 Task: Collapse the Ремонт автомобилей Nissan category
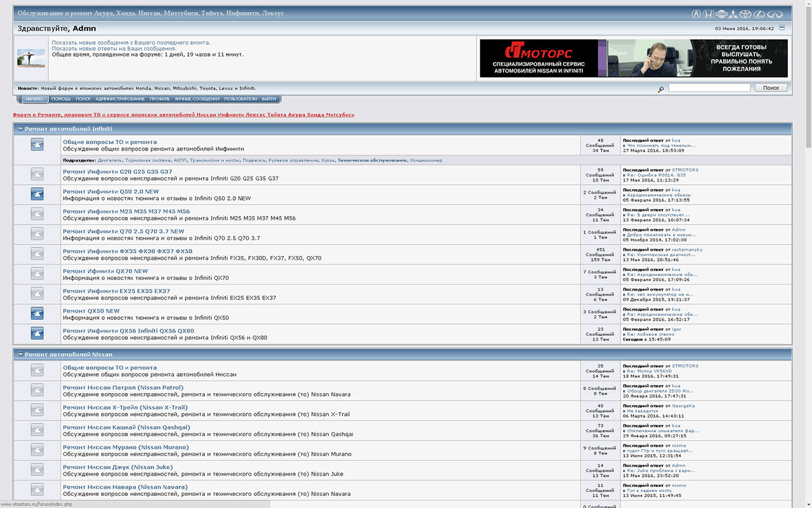(20, 354)
